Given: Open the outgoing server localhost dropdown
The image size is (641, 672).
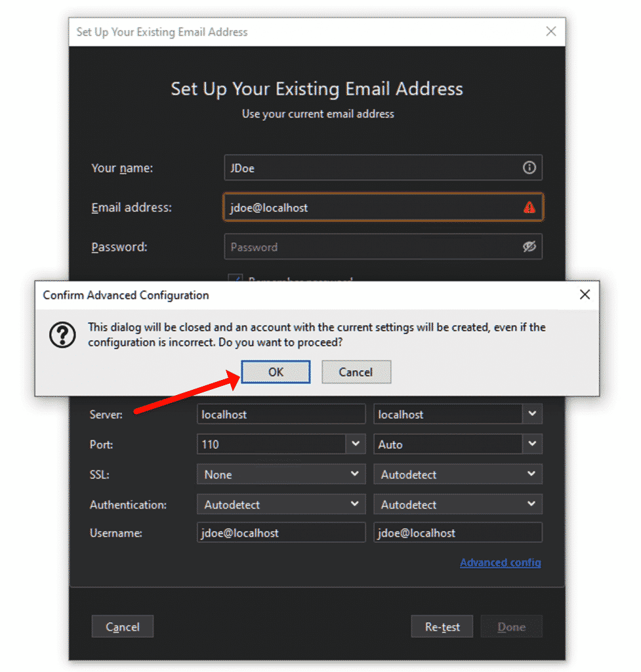Looking at the screenshot, I should 532,414.
